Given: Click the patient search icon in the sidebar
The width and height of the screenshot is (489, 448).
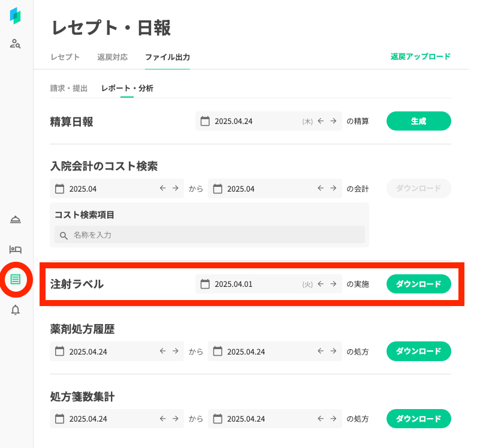Looking at the screenshot, I should pos(16,43).
